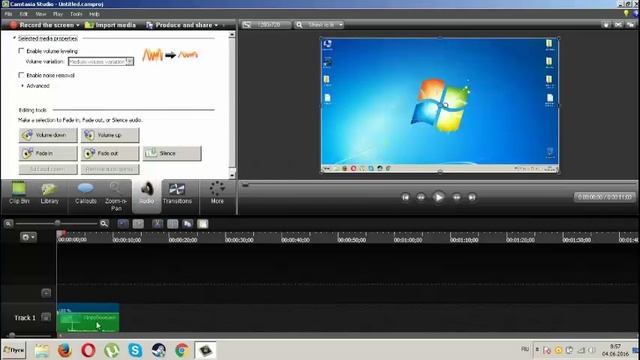
Task: Collapse the Selected media properties section
Action: tap(15, 38)
